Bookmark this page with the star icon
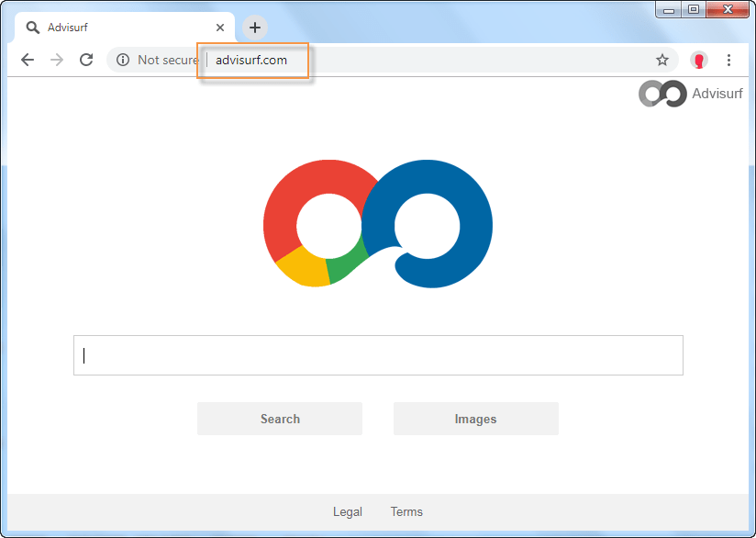 point(662,60)
